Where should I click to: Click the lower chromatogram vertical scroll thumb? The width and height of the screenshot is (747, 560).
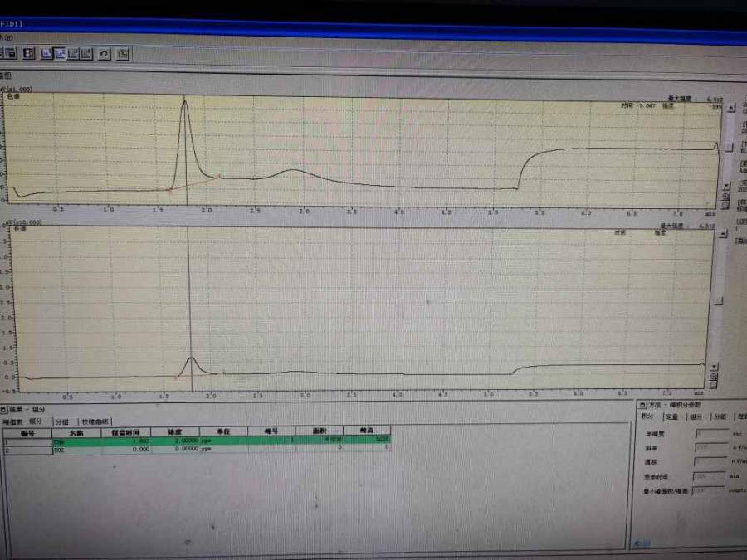tap(719, 300)
